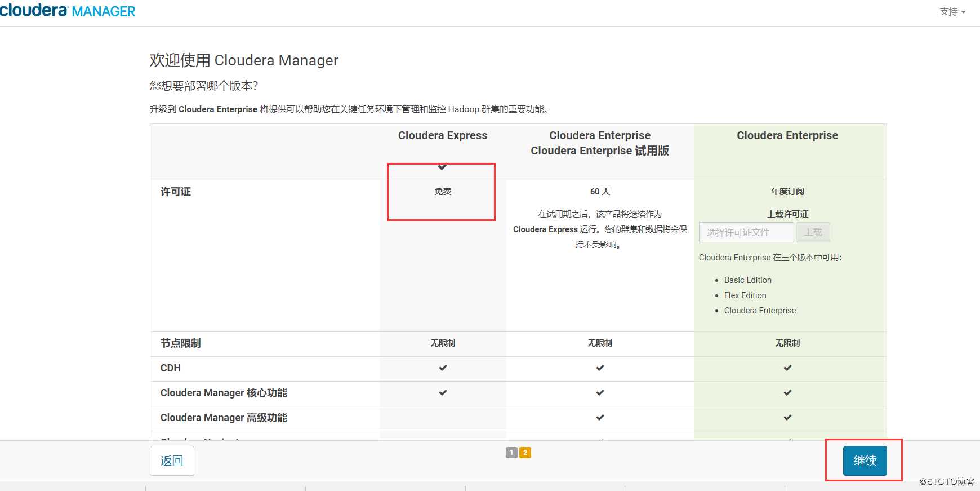Click the 您想要部署哪个版本 subheading
The image size is (980, 491).
tap(204, 86)
